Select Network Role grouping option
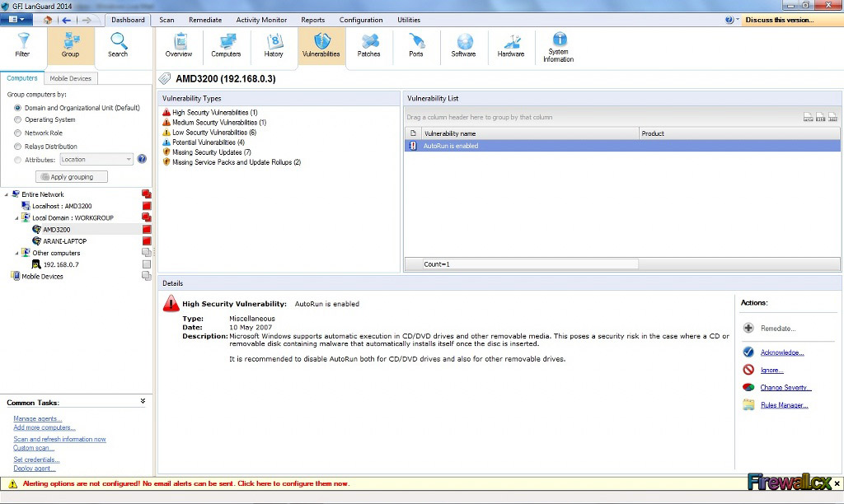 pyautogui.click(x=38, y=133)
